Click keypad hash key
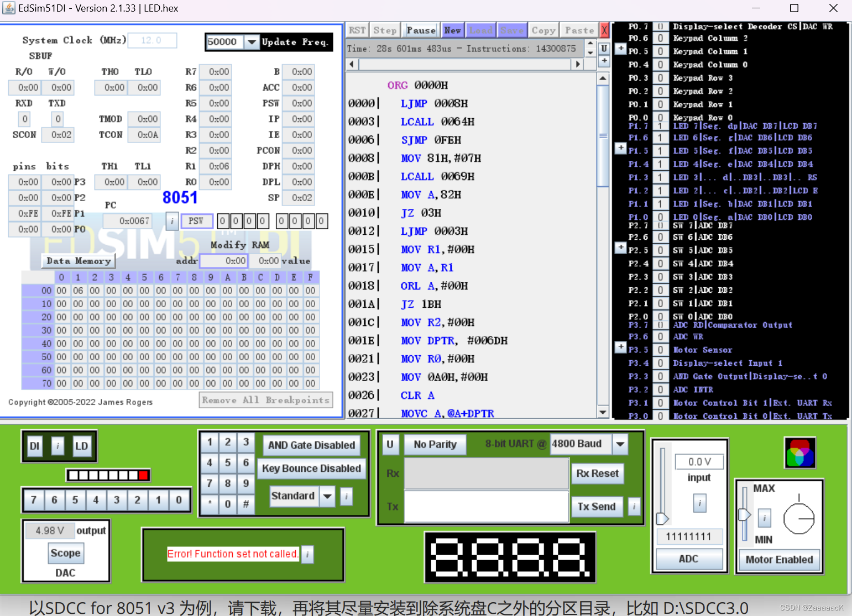Image resolution: width=852 pixels, height=616 pixels. 246,504
